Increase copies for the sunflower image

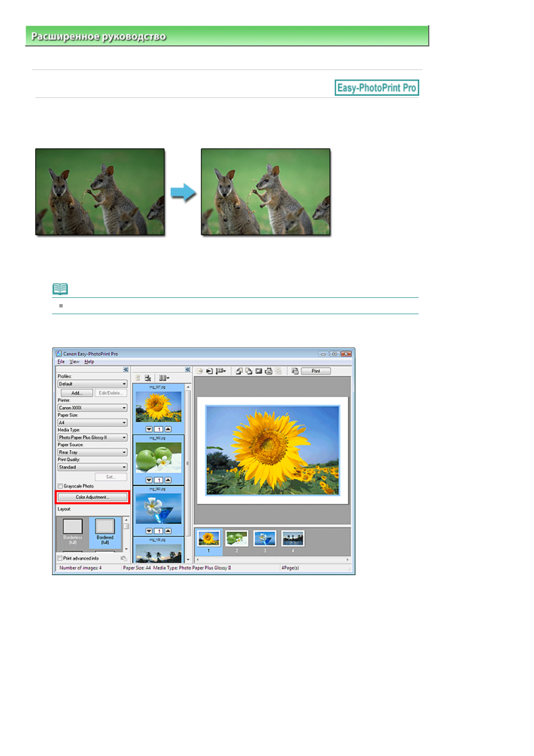tap(168, 429)
